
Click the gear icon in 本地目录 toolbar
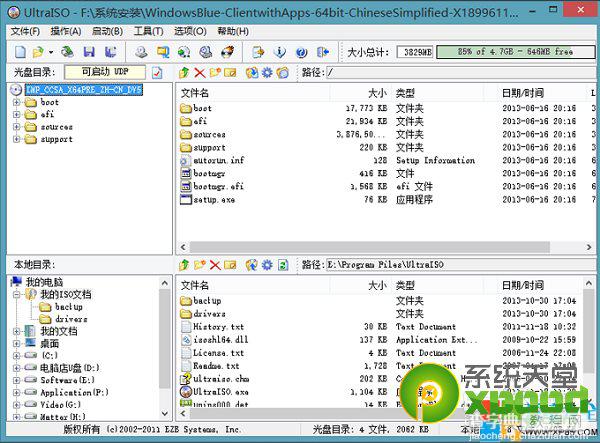pos(267,265)
